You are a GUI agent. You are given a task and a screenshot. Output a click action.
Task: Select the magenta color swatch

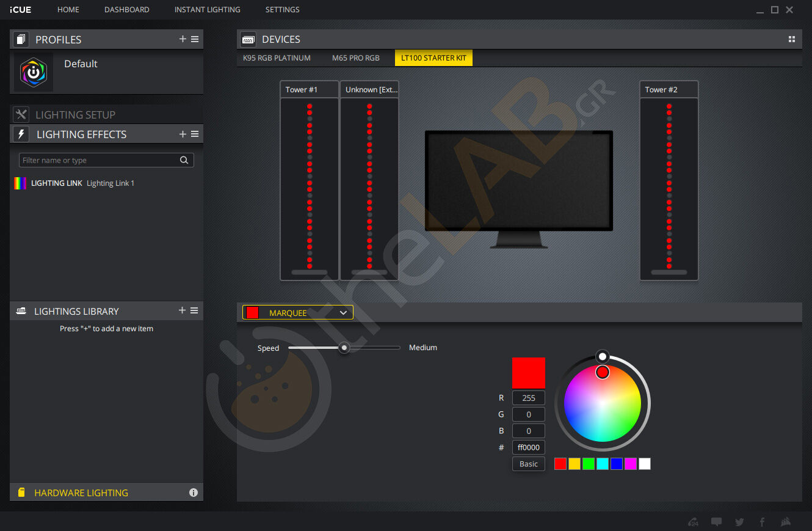pyautogui.click(x=631, y=464)
